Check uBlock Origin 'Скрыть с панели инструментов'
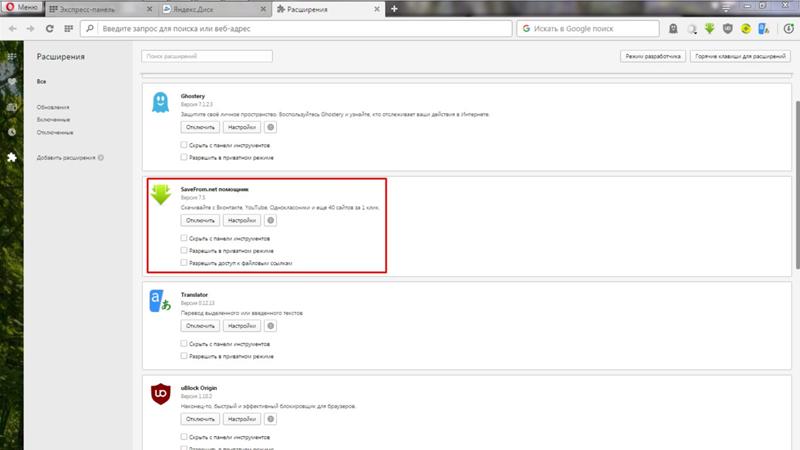This screenshot has height=450, width=800. [184, 437]
